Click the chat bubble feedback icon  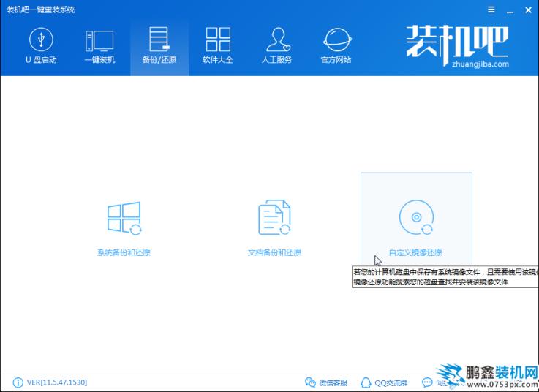(427, 382)
